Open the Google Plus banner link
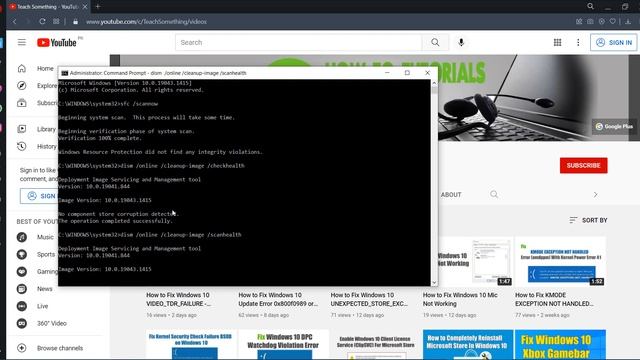Viewport: 640px width, 360px height. 615,127
